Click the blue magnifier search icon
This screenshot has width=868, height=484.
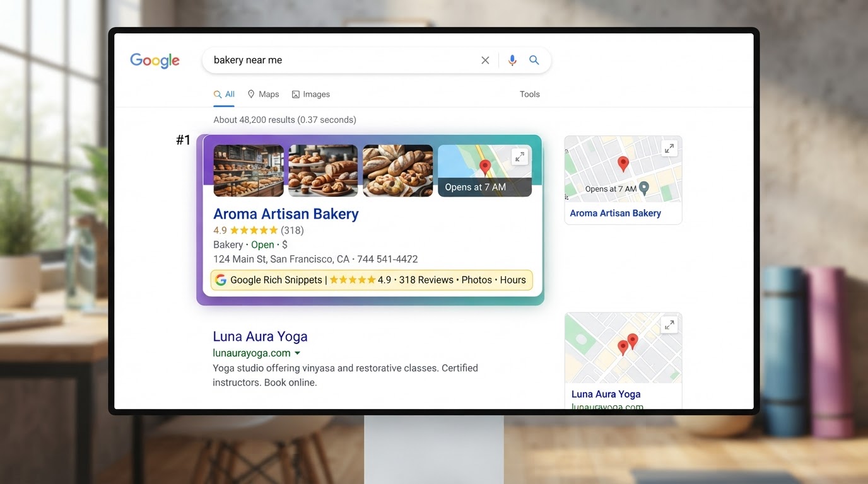[x=534, y=60]
